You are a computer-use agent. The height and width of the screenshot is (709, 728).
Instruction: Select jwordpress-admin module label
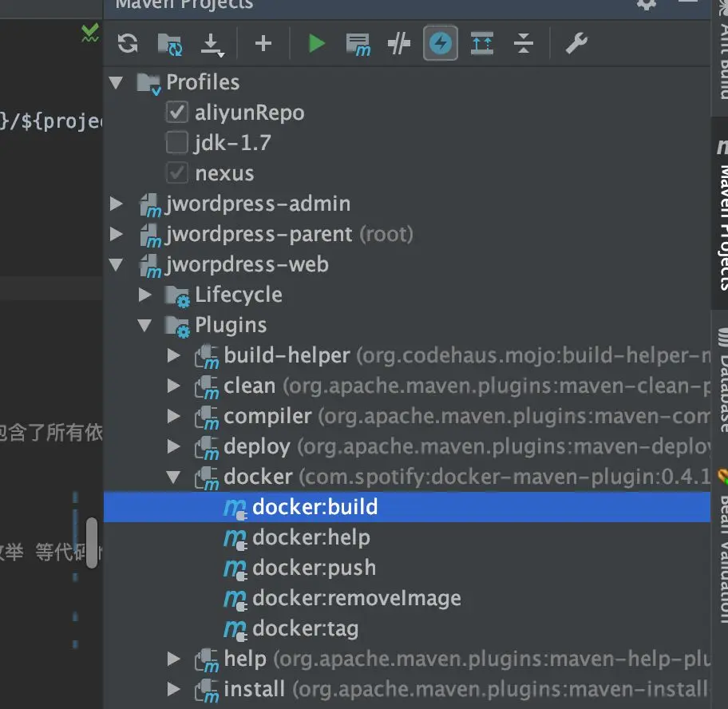258,204
